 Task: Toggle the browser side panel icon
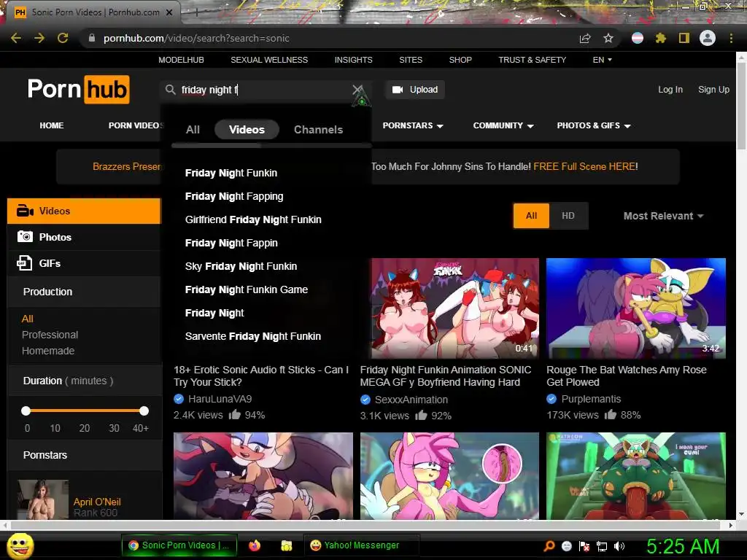pyautogui.click(x=684, y=38)
